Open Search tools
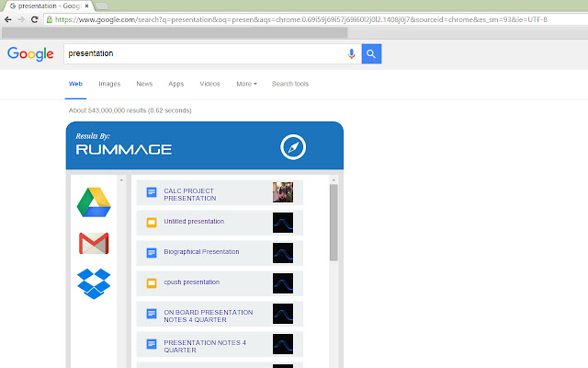588x368 pixels. (290, 84)
